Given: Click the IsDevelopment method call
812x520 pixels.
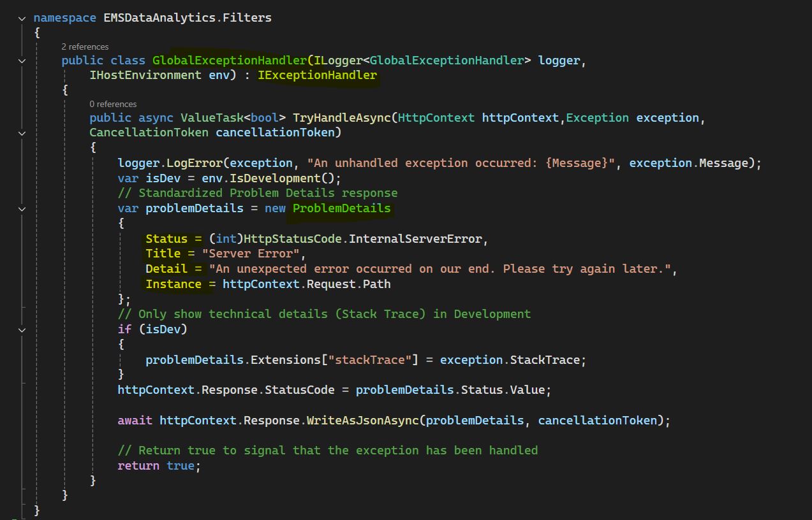Looking at the screenshot, I should (x=285, y=178).
